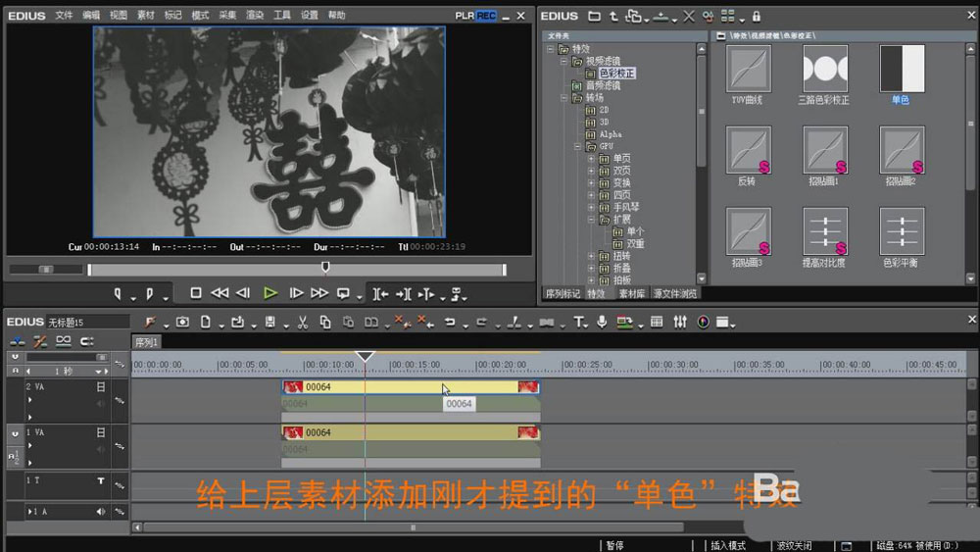This screenshot has width=980, height=552.
Task: Click the folder icon in effects panel toolbar
Action: coord(595,17)
